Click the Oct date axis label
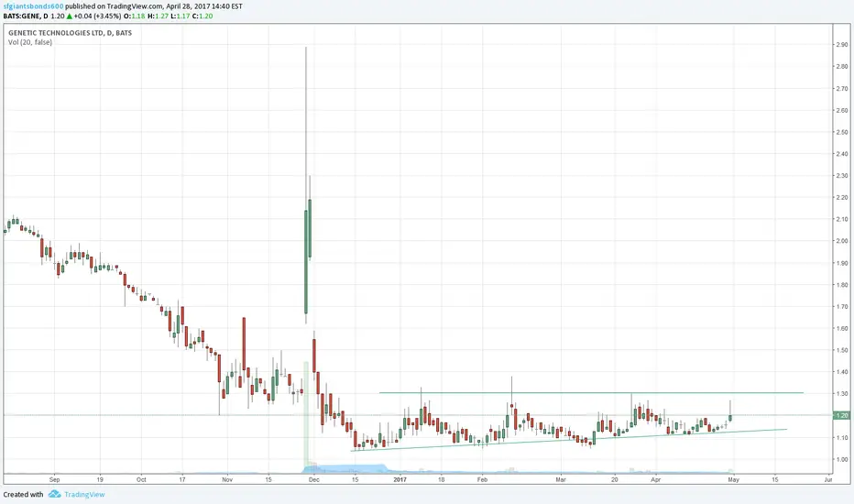The height and width of the screenshot is (504, 854). [141, 480]
